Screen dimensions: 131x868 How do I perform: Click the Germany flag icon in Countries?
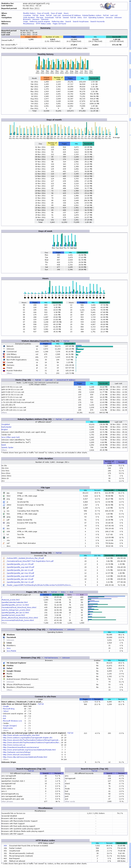(x=4, y=365)
